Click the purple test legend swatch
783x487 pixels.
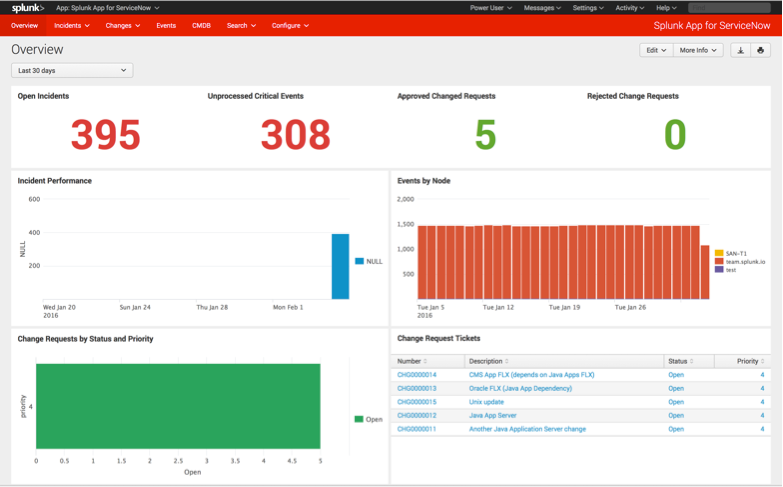tap(719, 269)
